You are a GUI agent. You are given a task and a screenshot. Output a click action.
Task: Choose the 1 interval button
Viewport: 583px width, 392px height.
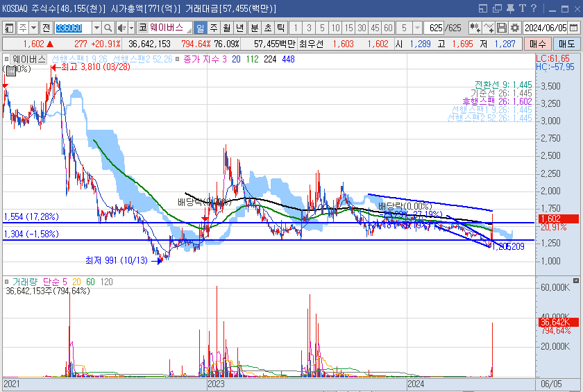tap(296, 28)
